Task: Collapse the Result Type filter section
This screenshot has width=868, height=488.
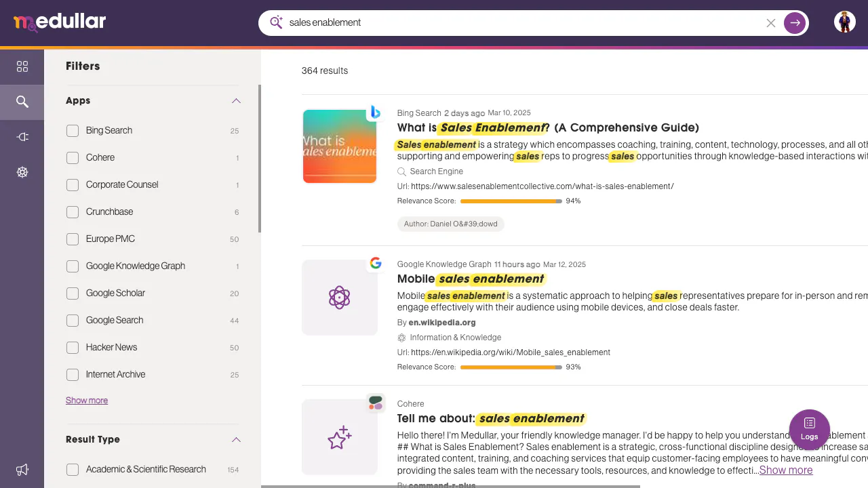Action: point(236,440)
